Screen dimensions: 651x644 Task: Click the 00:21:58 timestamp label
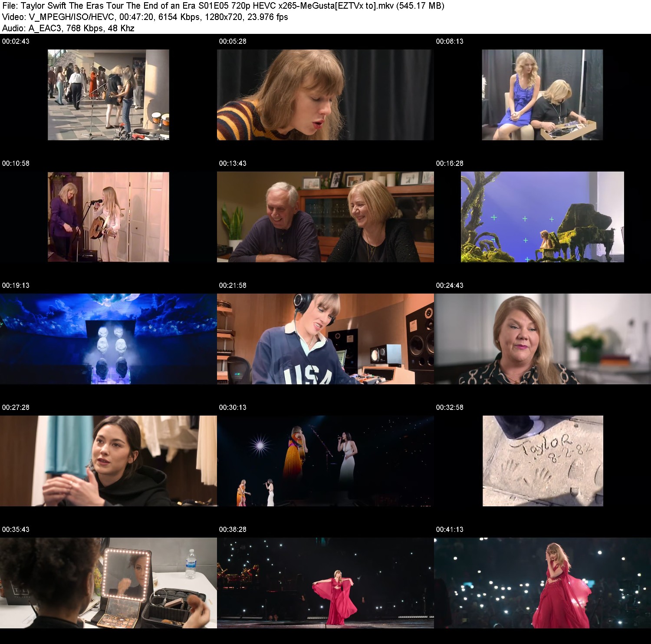tap(233, 285)
